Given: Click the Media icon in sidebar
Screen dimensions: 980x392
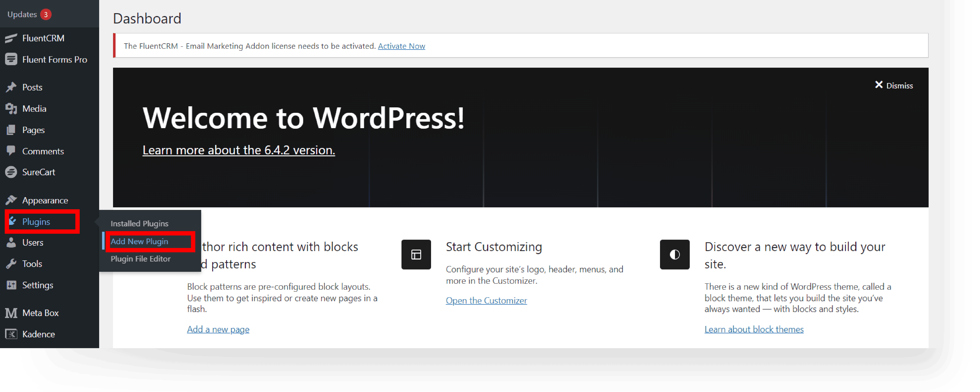Looking at the screenshot, I should pyautogui.click(x=11, y=109).
